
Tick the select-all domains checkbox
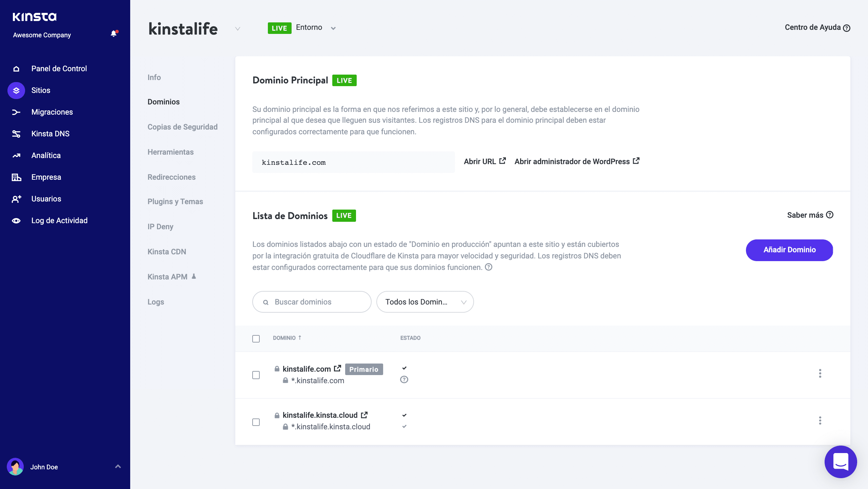click(x=256, y=338)
